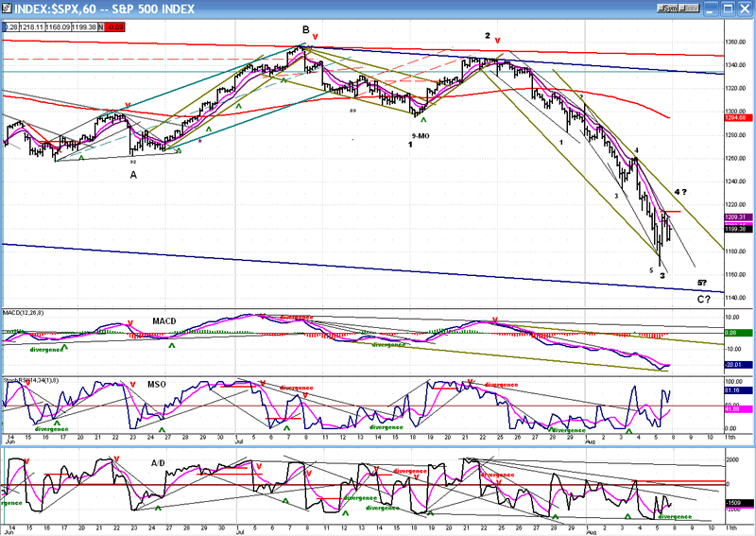756x536 pixels.
Task: Maximize the chart window
Action: click(x=729, y=9)
